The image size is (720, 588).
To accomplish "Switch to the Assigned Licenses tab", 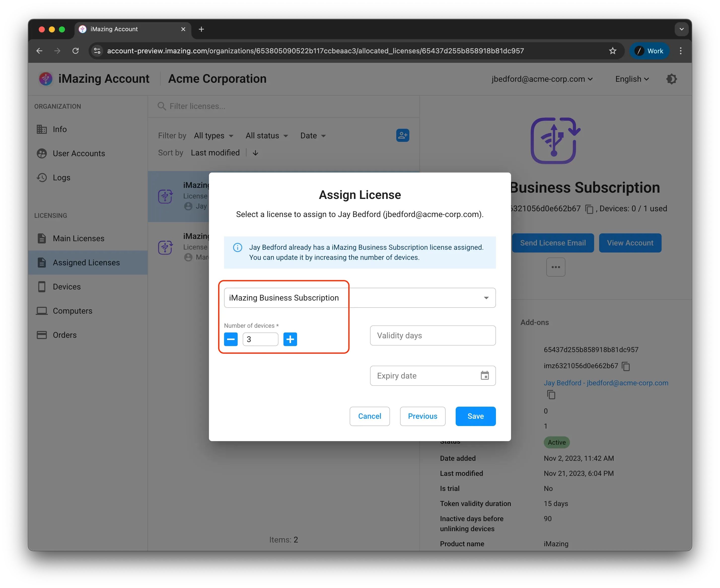I will [x=86, y=263].
